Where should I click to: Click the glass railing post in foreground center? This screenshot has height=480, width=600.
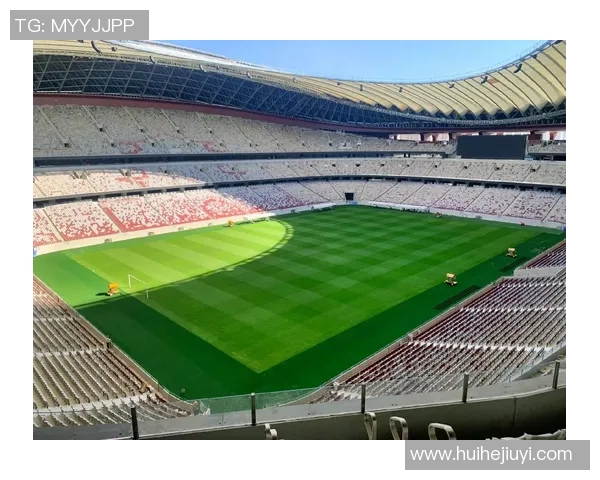pos(253,409)
